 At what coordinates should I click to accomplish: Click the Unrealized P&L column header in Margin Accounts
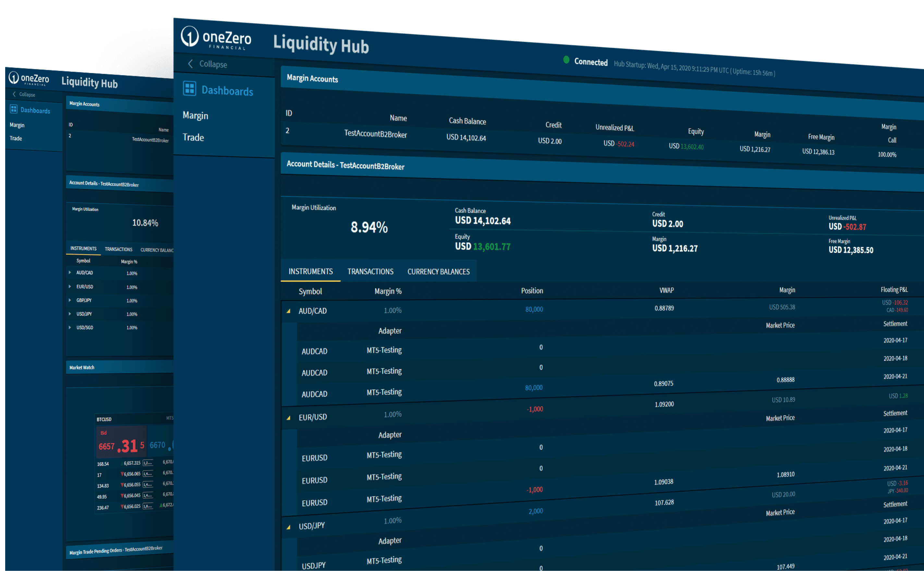pos(614,128)
